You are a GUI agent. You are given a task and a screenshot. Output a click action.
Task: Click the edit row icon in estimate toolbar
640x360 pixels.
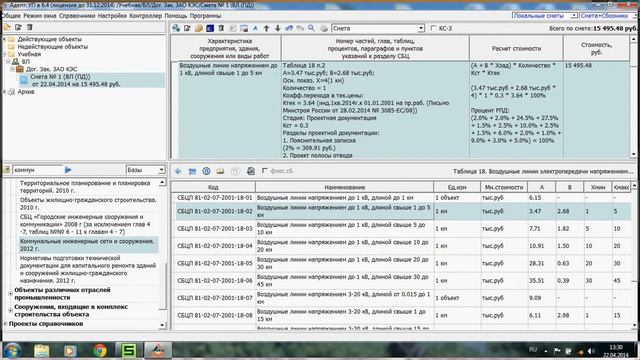[187, 28]
